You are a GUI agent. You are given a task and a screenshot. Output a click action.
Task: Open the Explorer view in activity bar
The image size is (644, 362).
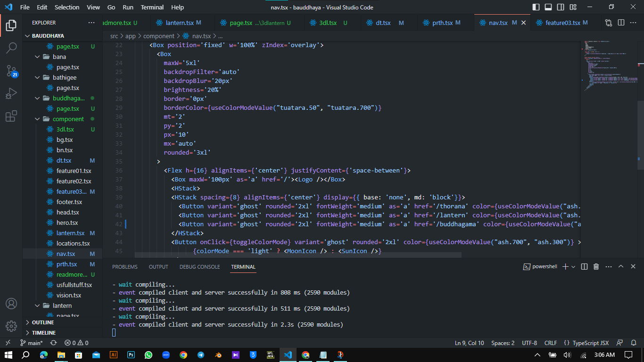(11, 25)
